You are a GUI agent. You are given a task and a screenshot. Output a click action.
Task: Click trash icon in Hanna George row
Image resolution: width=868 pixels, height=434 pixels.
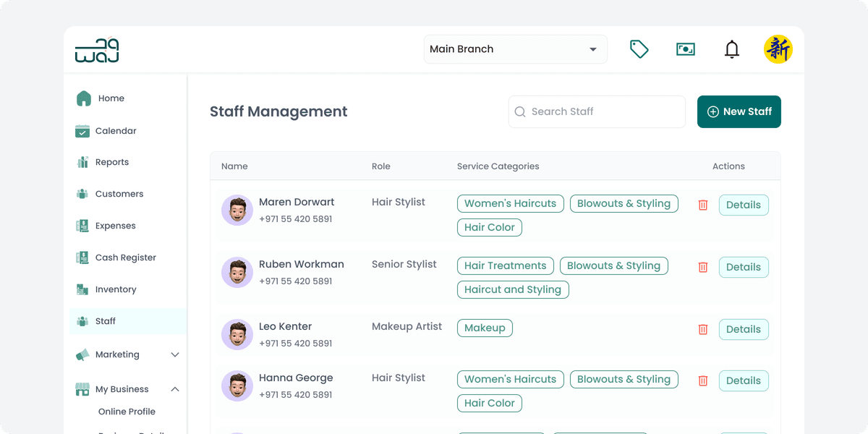coord(703,380)
